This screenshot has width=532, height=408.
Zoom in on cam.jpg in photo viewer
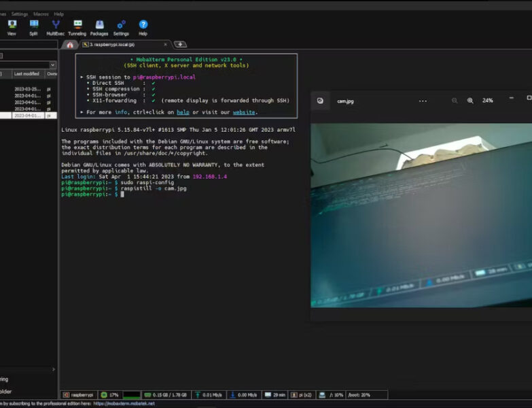[470, 101]
